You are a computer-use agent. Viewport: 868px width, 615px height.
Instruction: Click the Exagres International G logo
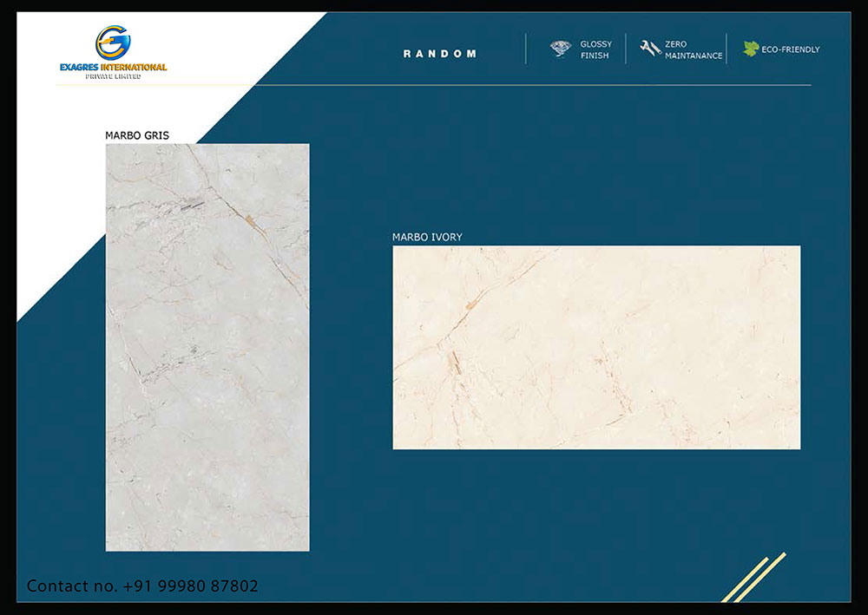pyautogui.click(x=113, y=42)
